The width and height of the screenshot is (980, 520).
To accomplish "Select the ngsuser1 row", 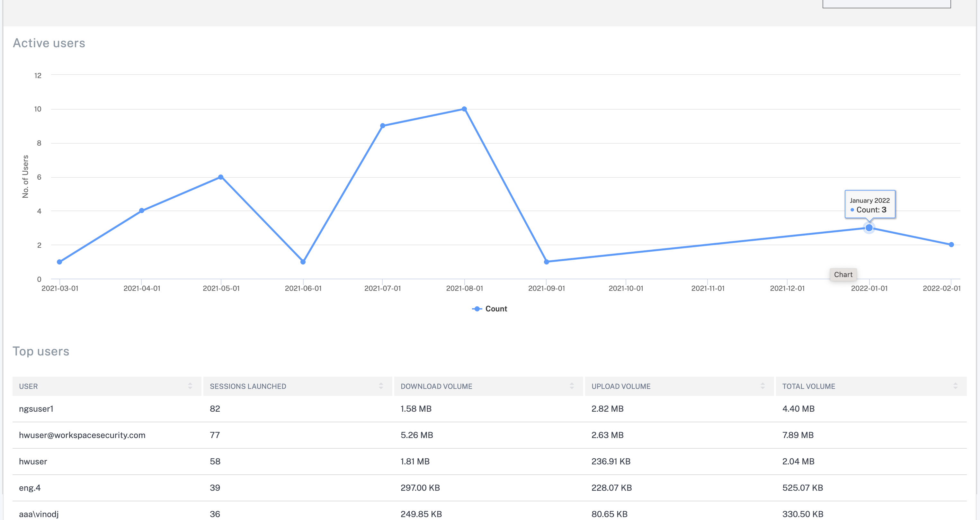I will tap(36, 409).
